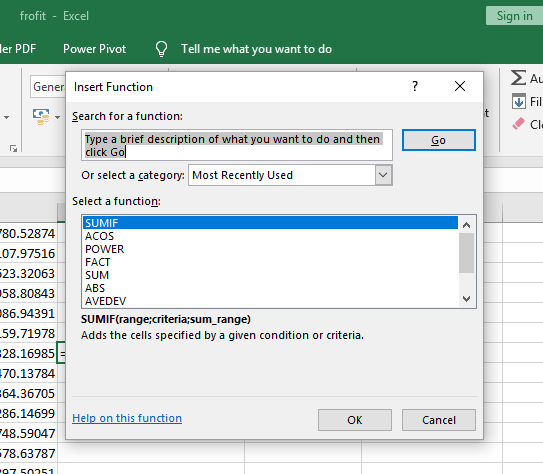
Task: Click scroll up arrow in function list
Action: [466, 225]
